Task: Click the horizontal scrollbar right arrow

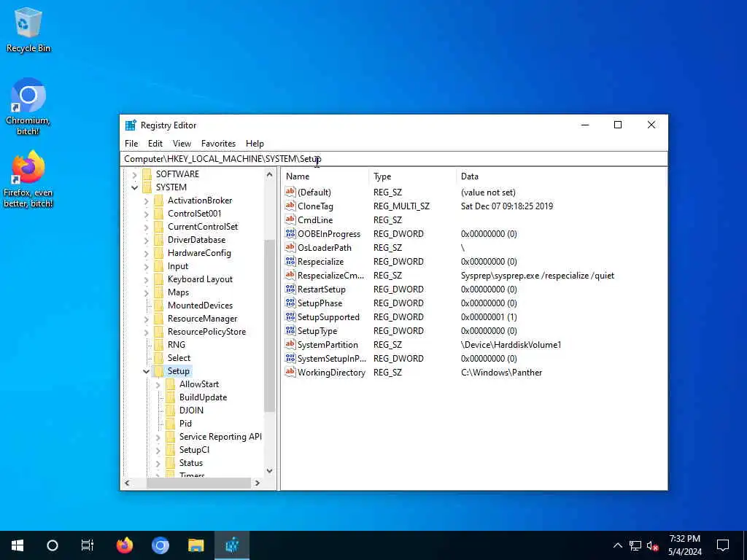Action: (258, 483)
